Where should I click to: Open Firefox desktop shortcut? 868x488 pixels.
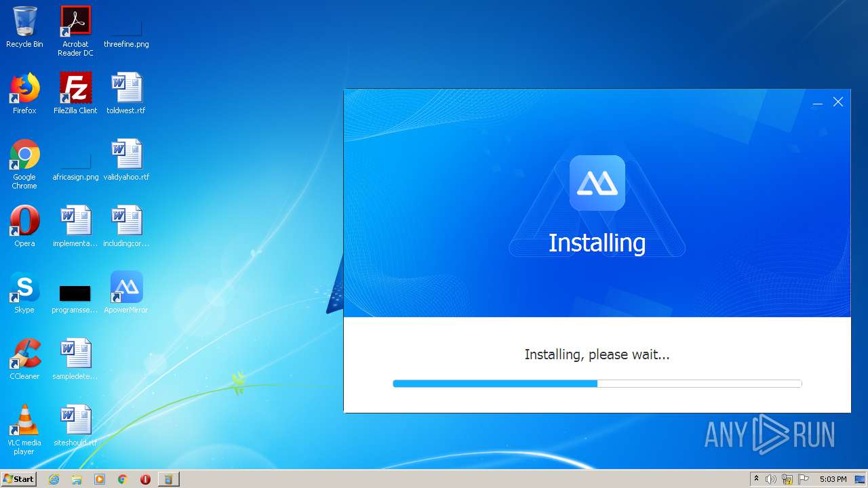click(24, 94)
